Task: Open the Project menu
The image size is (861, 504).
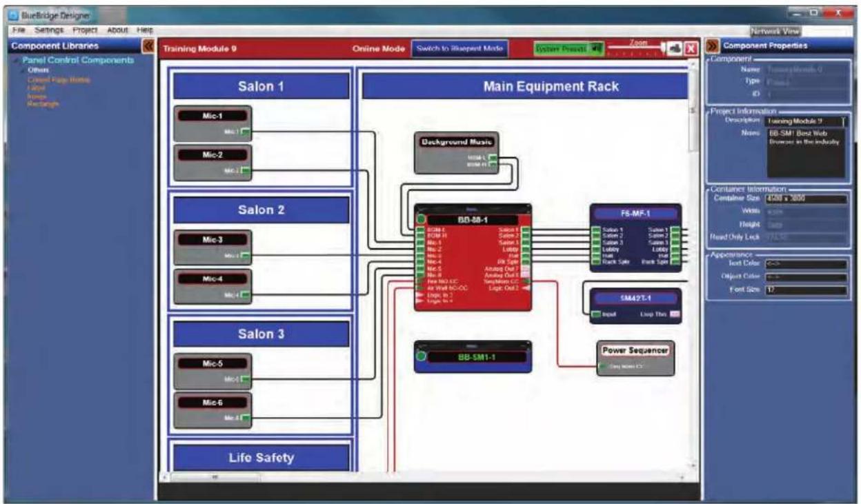Action: (84, 30)
